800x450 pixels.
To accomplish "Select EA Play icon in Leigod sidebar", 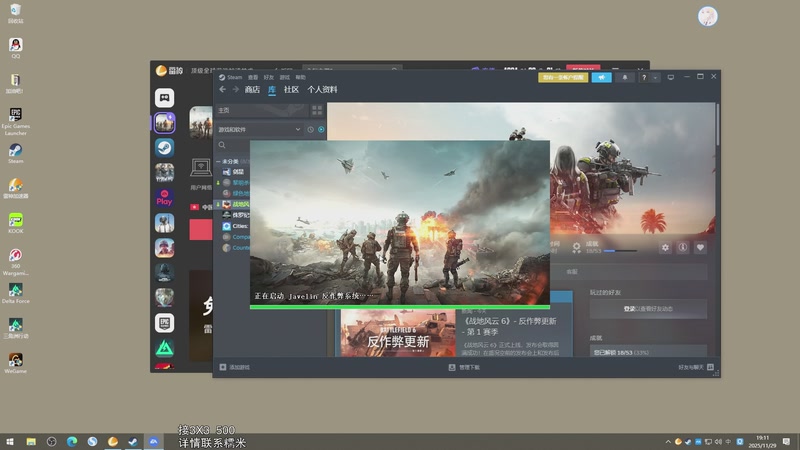I will point(164,198).
